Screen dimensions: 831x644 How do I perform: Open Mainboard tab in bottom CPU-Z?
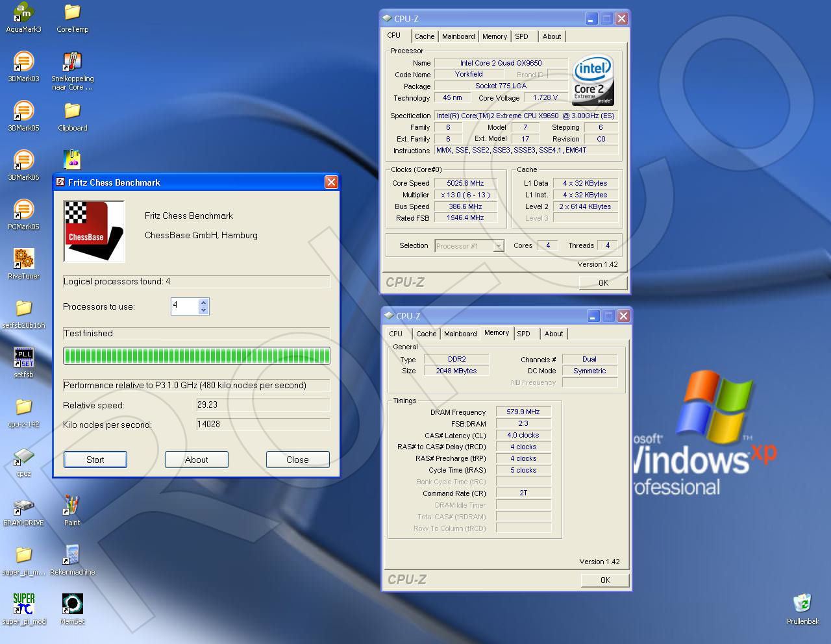tap(460, 334)
